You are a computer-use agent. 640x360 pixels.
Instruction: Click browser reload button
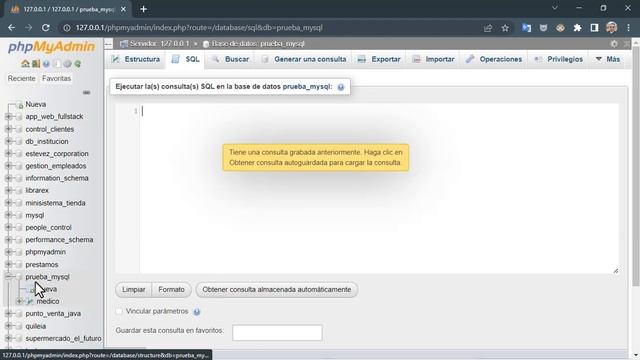(46, 28)
